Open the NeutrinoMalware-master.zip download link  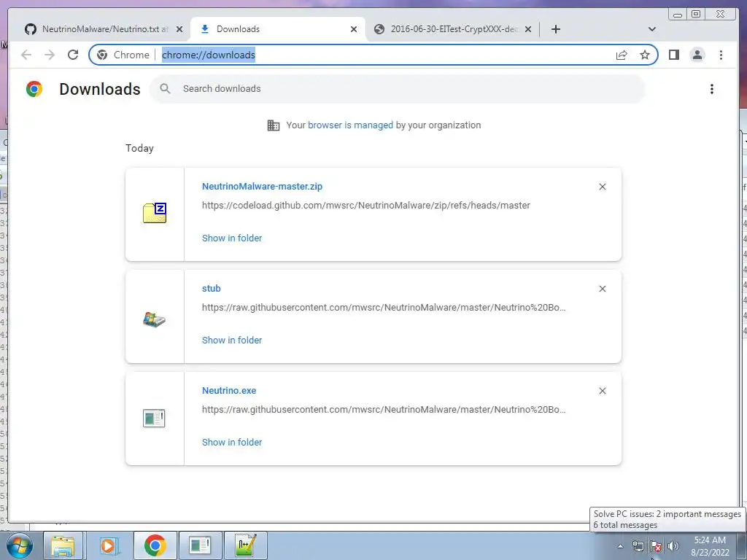pyautogui.click(x=262, y=186)
